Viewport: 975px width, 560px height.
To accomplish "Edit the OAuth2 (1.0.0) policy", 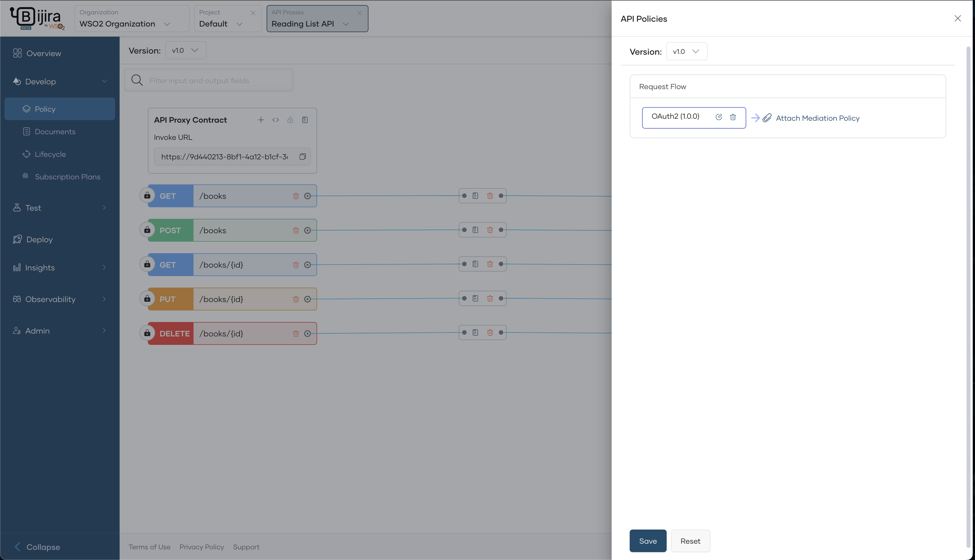I will pos(718,117).
